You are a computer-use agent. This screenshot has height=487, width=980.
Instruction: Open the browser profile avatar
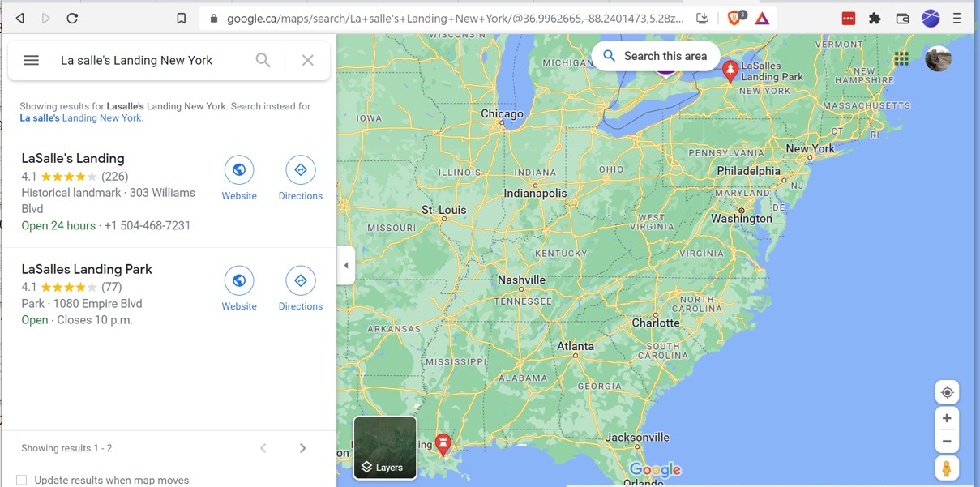tap(931, 18)
